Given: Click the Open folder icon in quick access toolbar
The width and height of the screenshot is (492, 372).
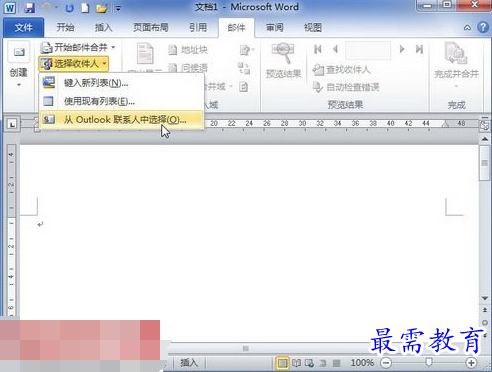Looking at the screenshot, I should (102, 8).
